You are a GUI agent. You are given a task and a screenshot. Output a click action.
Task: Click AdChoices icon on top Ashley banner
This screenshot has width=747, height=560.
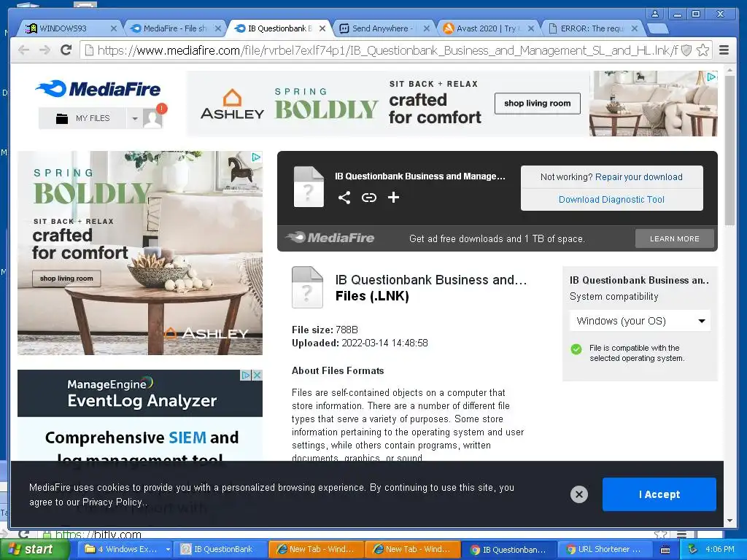[x=711, y=77]
